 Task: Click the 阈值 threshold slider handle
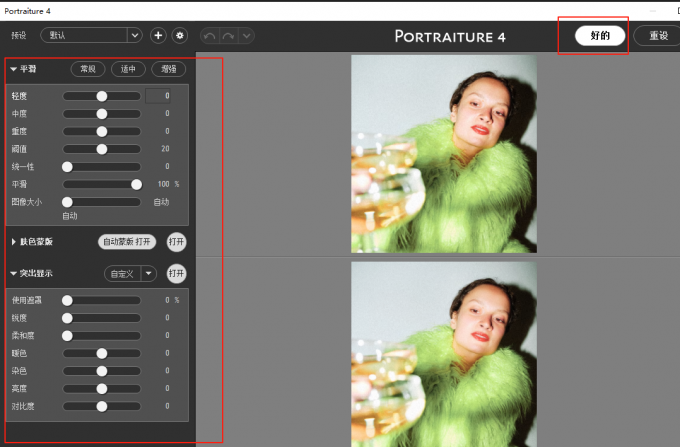pyautogui.click(x=102, y=149)
